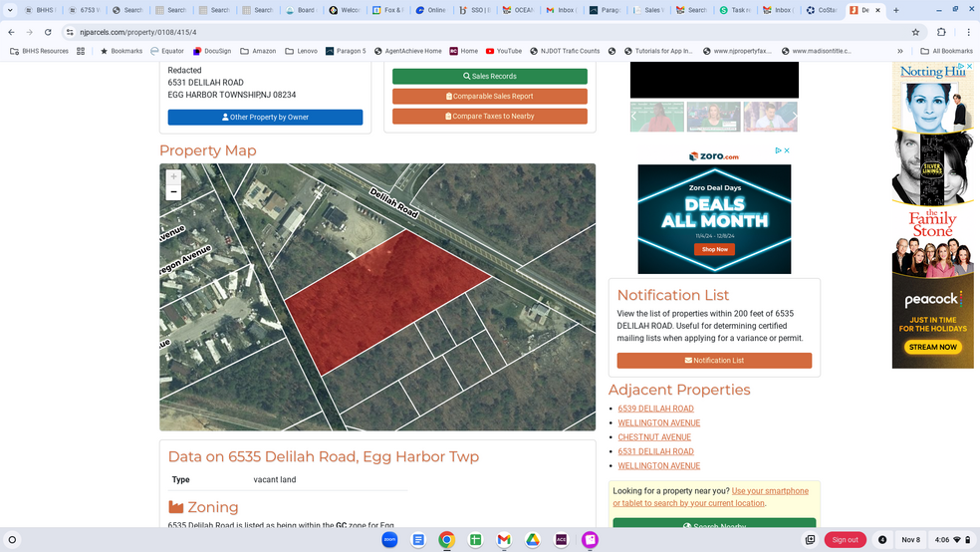Open BHHS Resources bookmark folder
This screenshot has width=980, height=552.
point(40,51)
